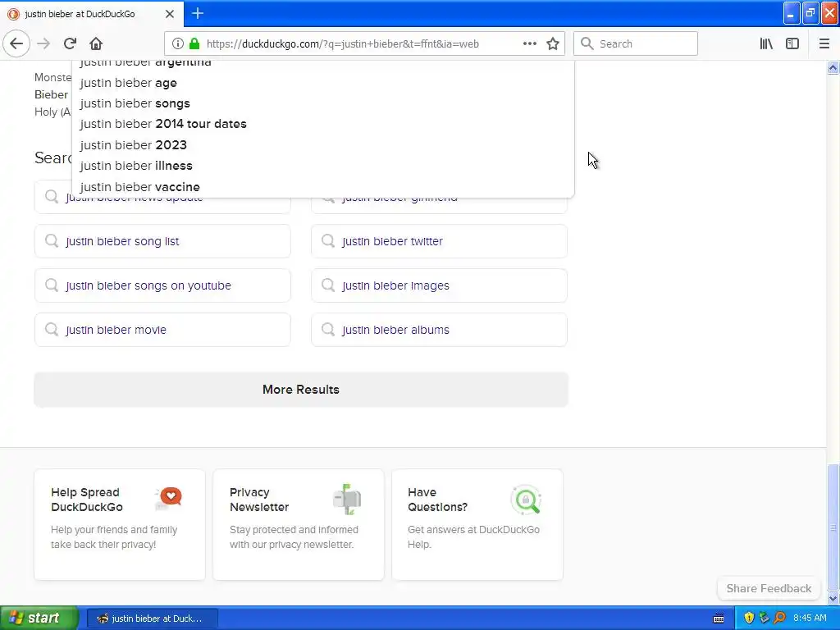Click the 8:45 AM taskbar clock
Viewport: 840px width, 630px height.
[810, 619]
